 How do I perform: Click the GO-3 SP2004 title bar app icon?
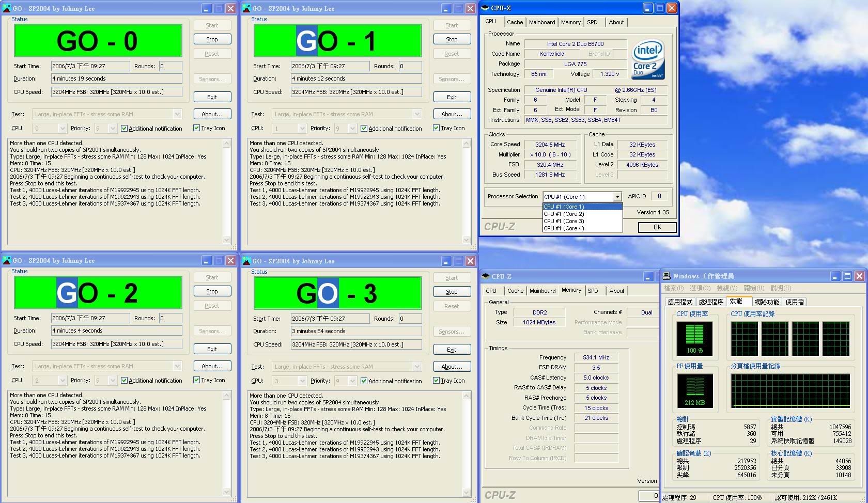[x=246, y=261]
